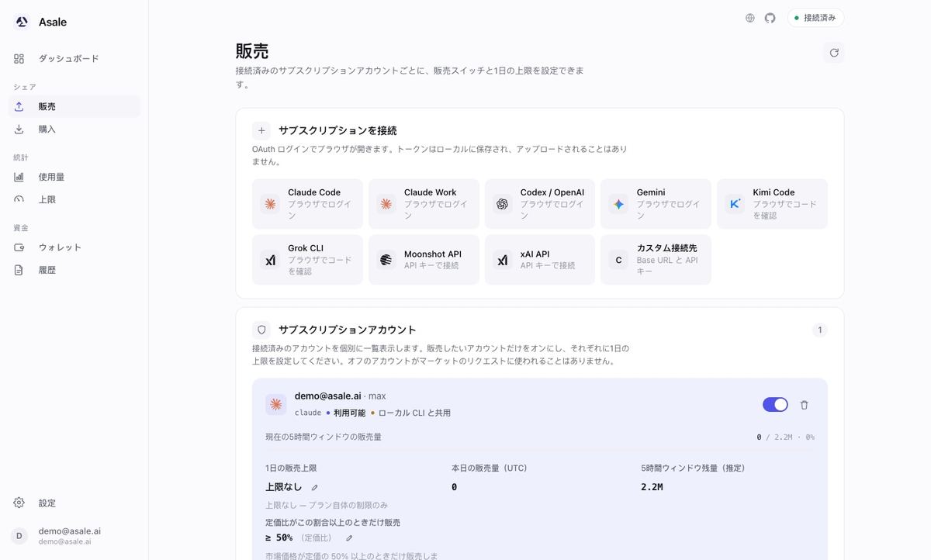This screenshot has height=560, width=931.
Task: Click the OpenAI logo icon
Action: (x=503, y=204)
